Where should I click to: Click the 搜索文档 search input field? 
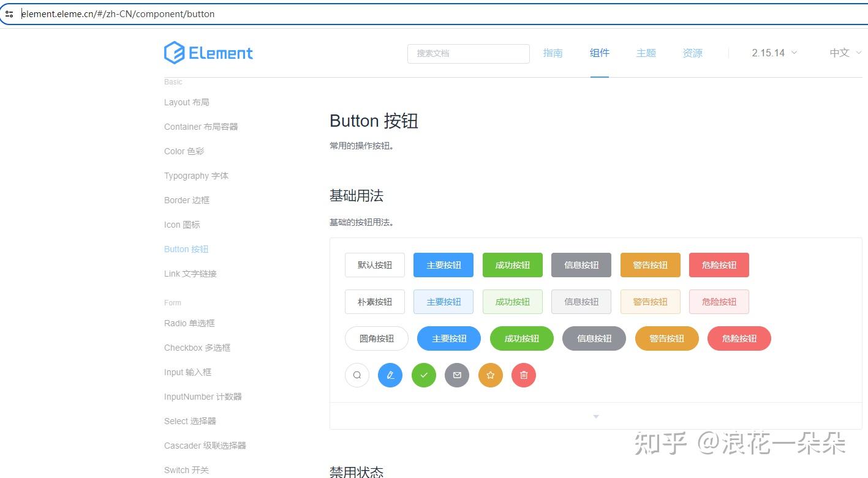point(469,53)
